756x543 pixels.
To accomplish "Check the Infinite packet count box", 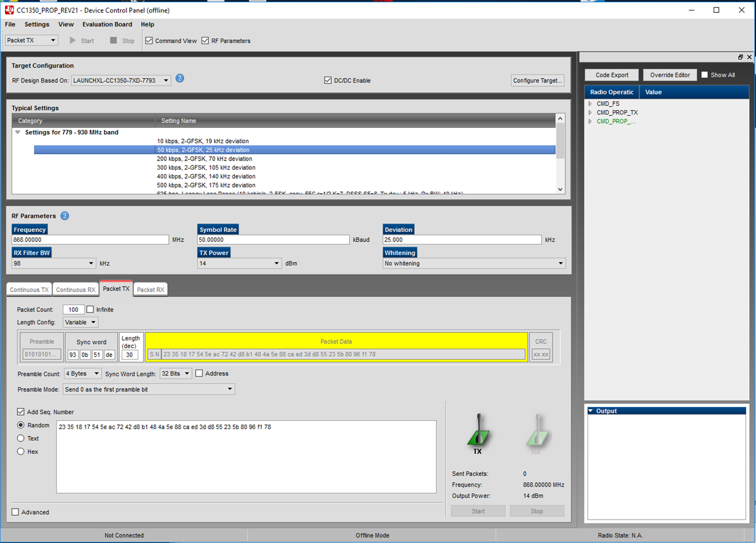I will tap(90, 309).
